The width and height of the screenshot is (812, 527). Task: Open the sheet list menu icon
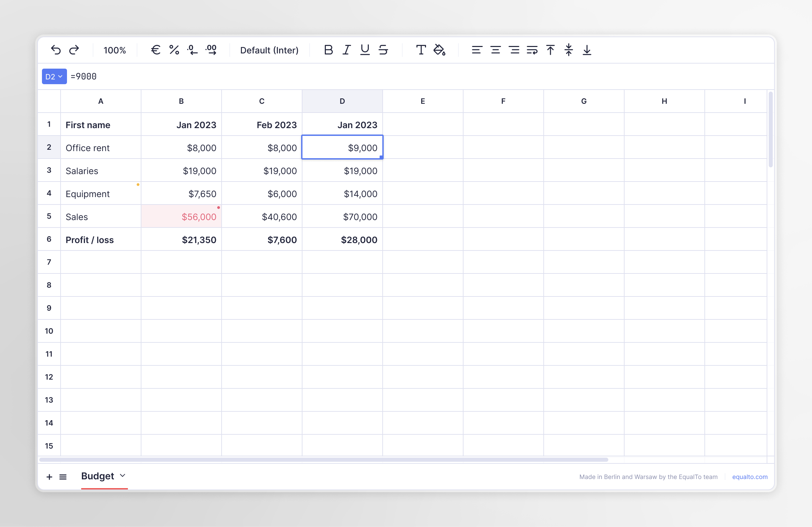click(x=63, y=477)
